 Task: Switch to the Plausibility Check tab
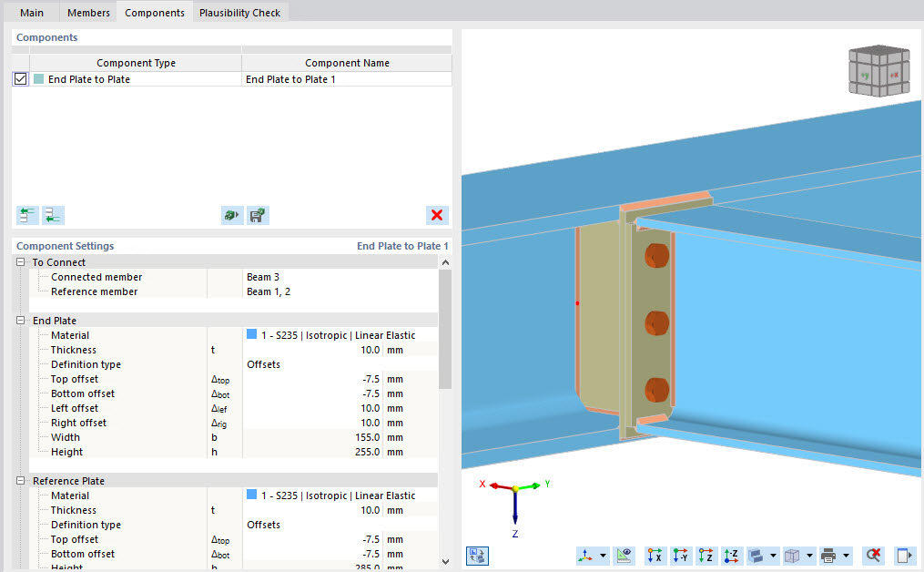tap(239, 13)
